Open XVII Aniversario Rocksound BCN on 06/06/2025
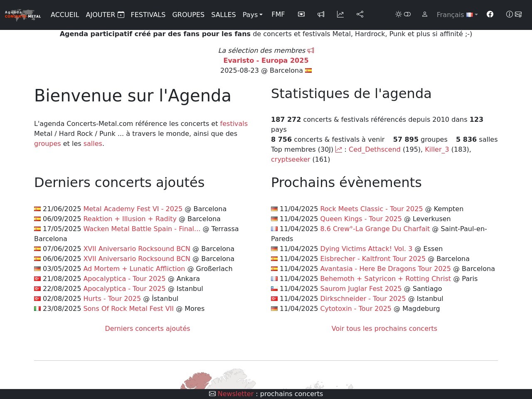Image resolution: width=532 pixels, height=399 pixels. (x=137, y=259)
